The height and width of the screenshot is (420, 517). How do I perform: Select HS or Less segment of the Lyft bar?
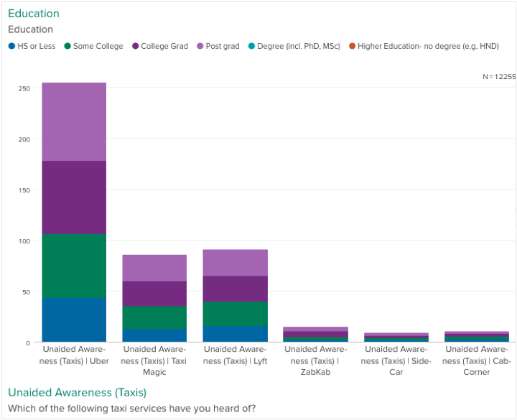point(236,334)
